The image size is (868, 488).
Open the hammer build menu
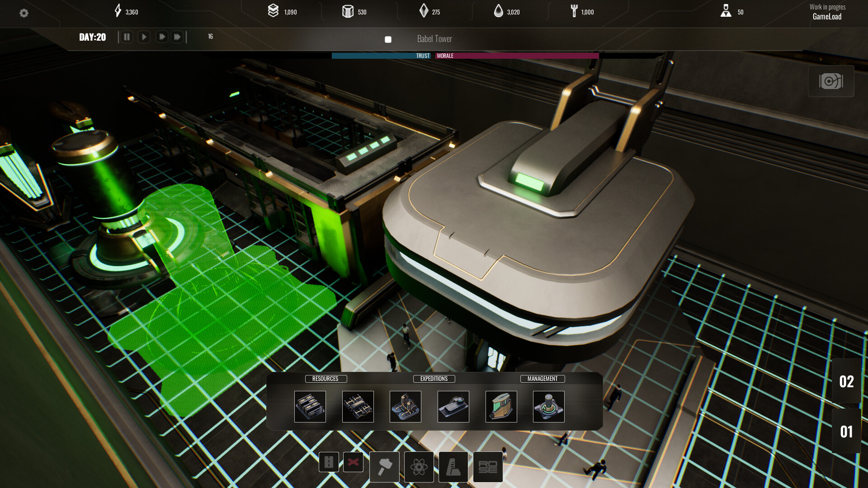[x=384, y=467]
